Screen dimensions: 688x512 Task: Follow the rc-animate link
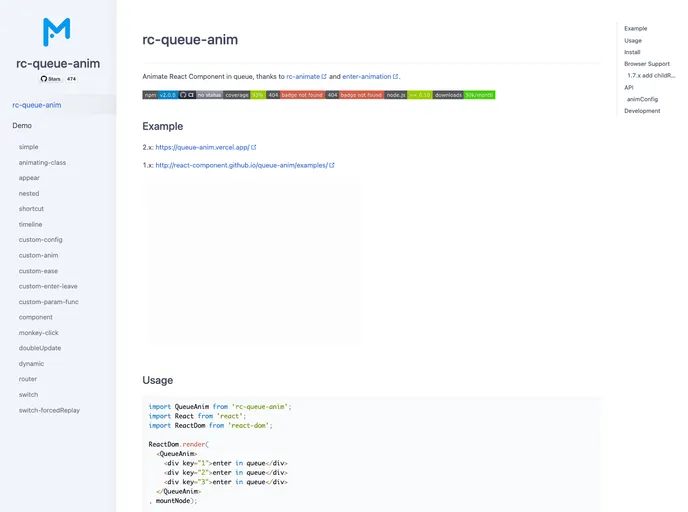pos(303,76)
